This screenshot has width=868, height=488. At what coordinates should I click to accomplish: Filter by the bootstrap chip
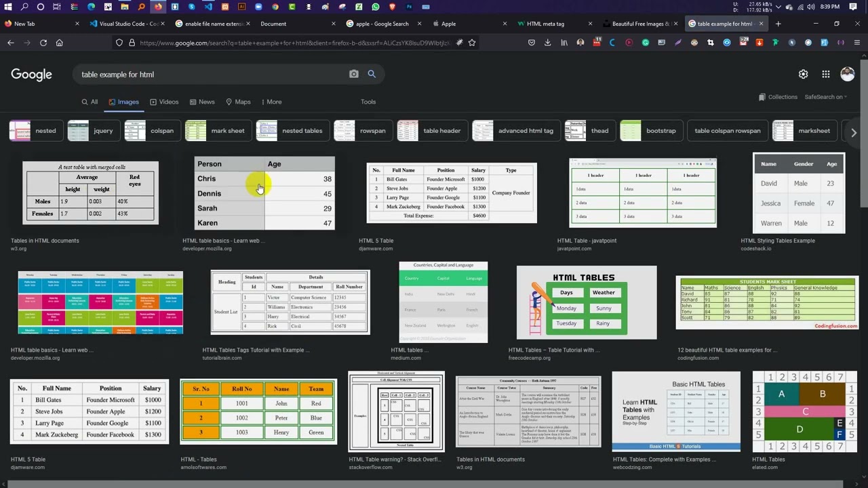coord(652,131)
